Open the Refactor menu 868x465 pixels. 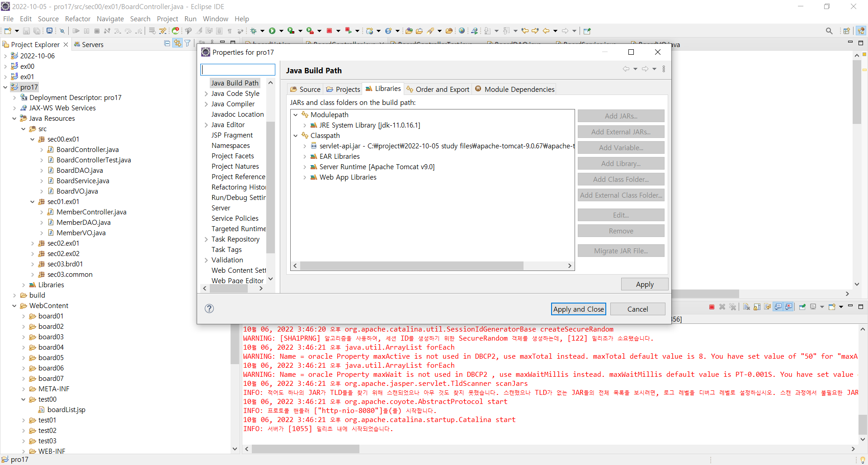78,19
